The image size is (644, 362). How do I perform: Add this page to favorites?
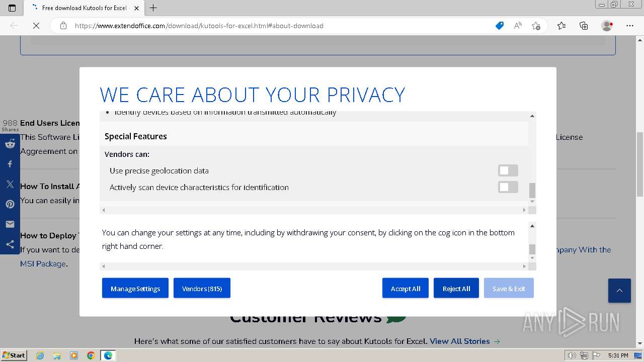tap(536, 26)
